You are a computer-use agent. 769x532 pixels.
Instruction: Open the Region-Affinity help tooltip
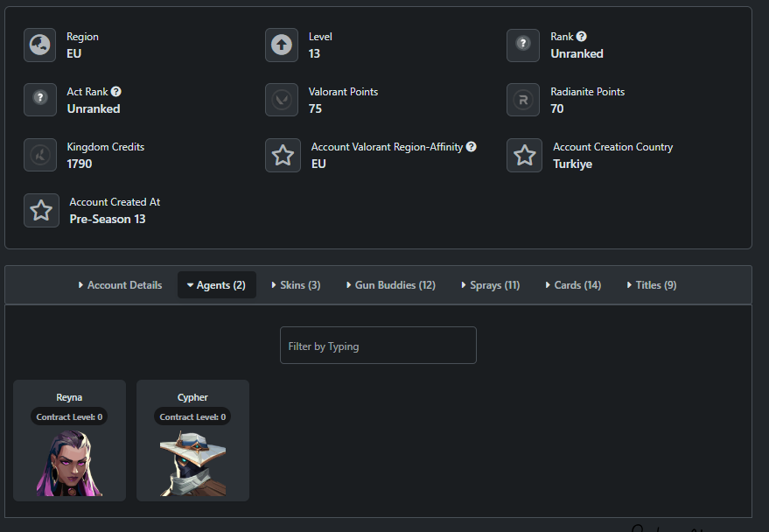pyautogui.click(x=471, y=147)
